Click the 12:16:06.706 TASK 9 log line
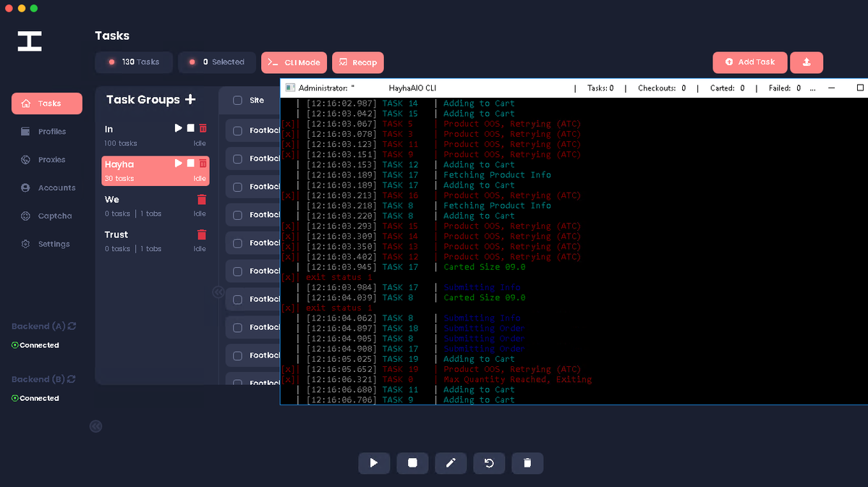The height and width of the screenshot is (487, 868). (x=409, y=399)
